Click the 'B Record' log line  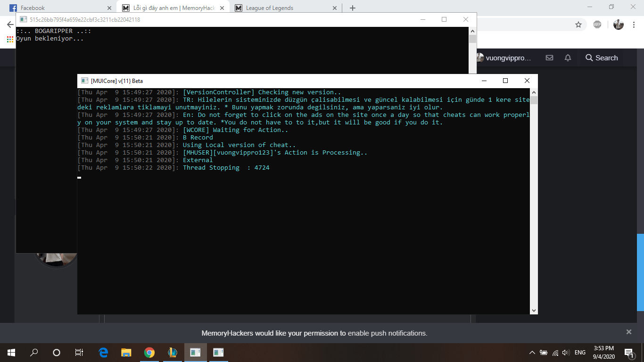(198, 138)
